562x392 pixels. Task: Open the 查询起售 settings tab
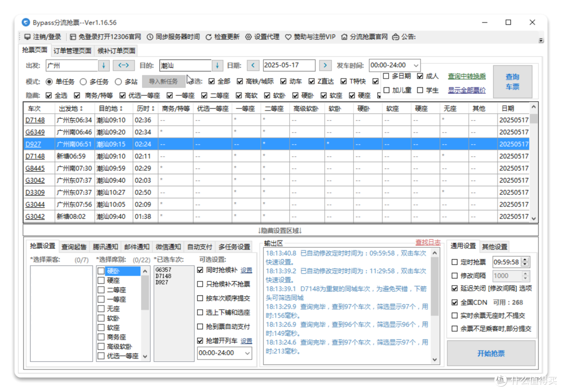(x=74, y=247)
